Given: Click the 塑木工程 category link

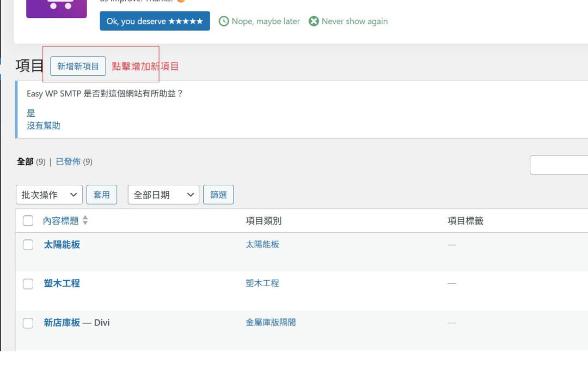Looking at the screenshot, I should click(x=262, y=283).
